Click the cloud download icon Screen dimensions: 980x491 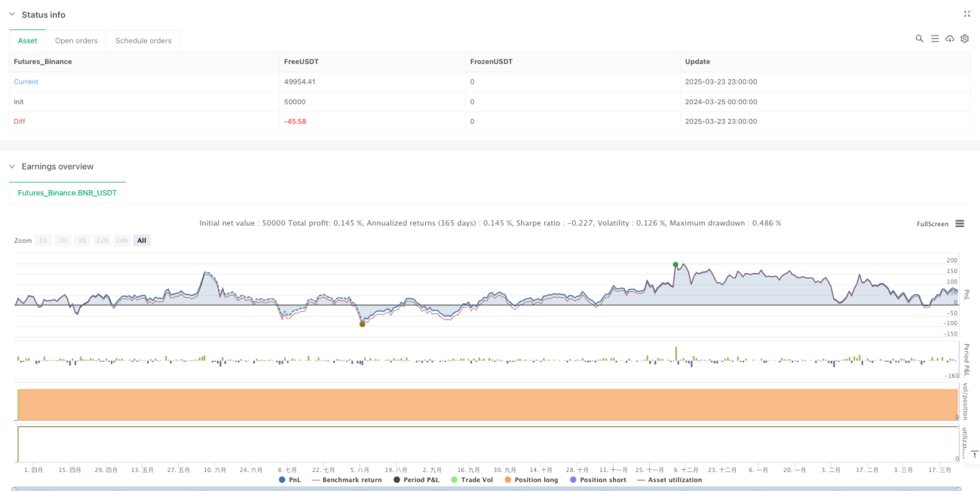tap(950, 38)
